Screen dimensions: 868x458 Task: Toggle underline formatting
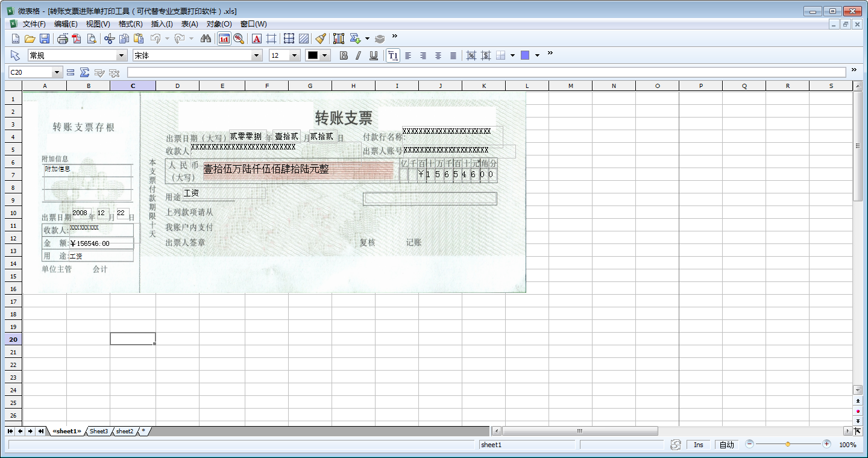pyautogui.click(x=374, y=55)
